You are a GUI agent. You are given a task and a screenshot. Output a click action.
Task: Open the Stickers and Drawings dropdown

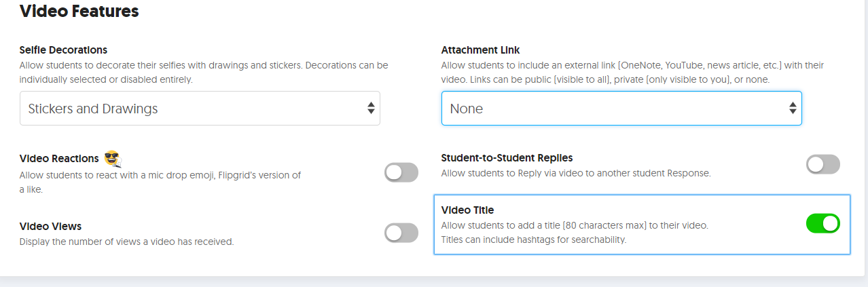click(x=200, y=109)
